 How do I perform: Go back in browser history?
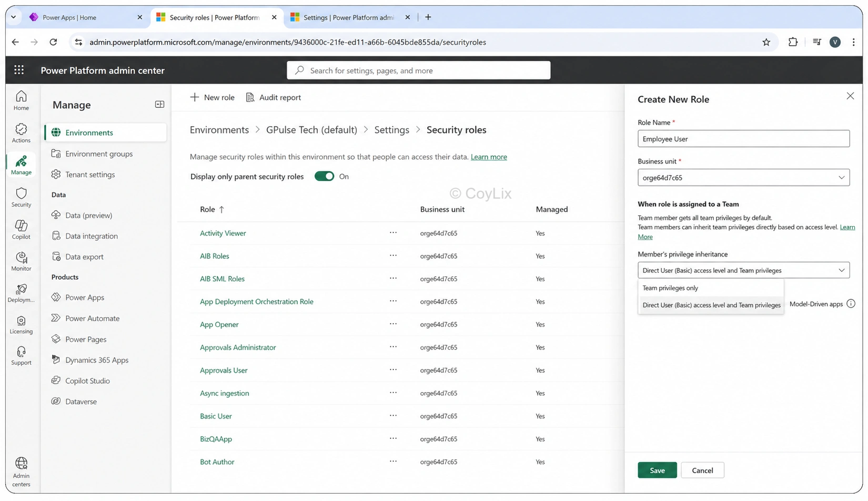coord(15,42)
